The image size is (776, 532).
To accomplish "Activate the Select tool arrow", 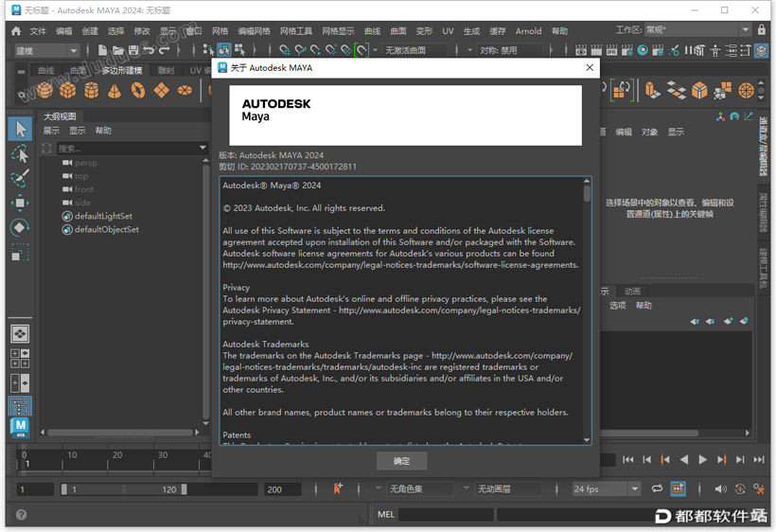I will [x=20, y=129].
